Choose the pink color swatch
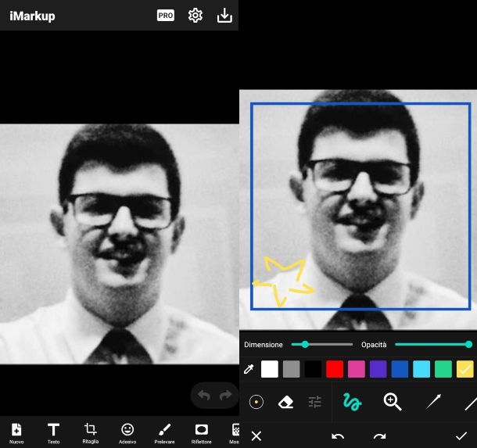 coord(357,369)
